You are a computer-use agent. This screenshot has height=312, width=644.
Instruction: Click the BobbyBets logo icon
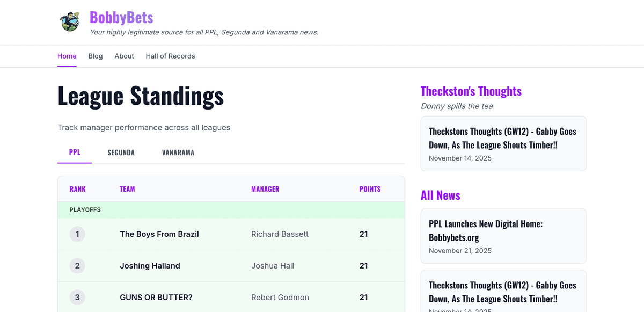pyautogui.click(x=70, y=22)
